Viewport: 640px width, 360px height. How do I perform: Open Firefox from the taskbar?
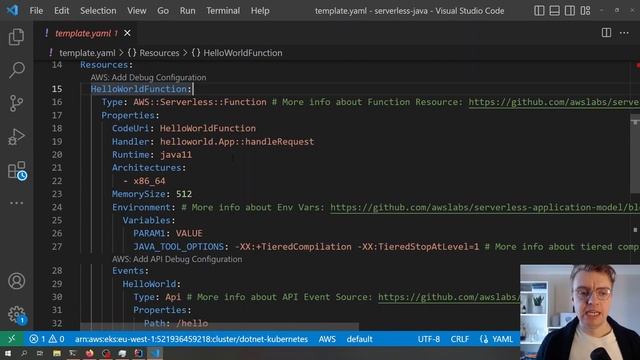[x=90, y=353]
